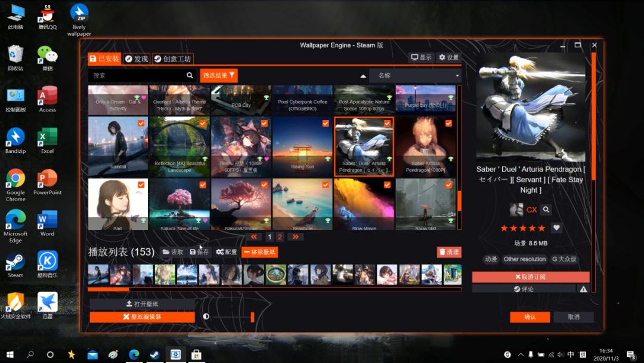
Task: Select first playlist thumbnail
Action: click(98, 275)
